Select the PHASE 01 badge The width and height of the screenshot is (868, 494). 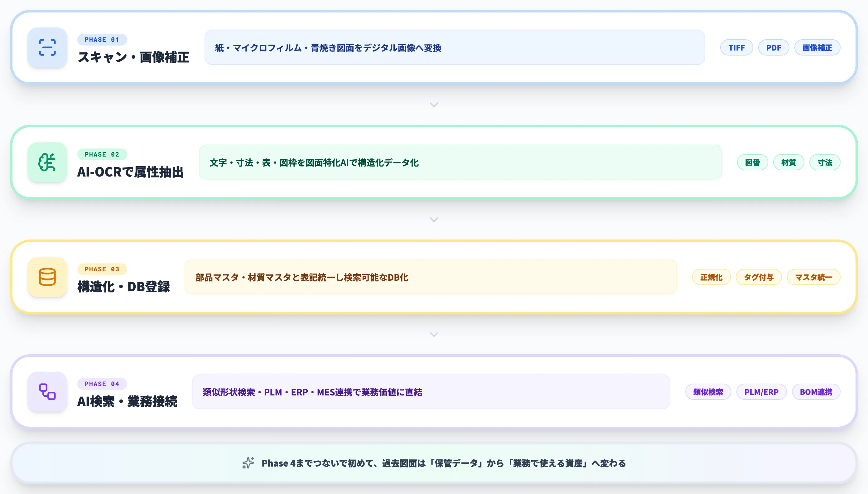point(102,39)
